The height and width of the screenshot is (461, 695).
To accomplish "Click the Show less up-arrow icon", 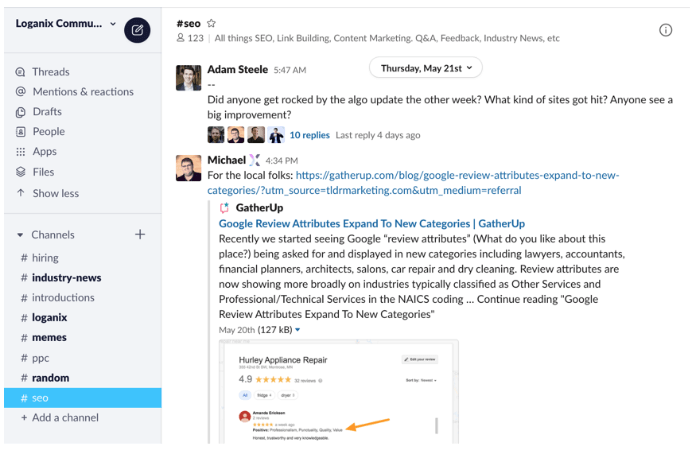I will pos(20,193).
